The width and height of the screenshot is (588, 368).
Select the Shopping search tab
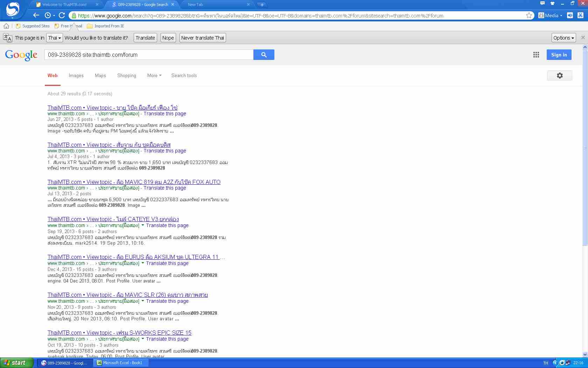point(127,75)
